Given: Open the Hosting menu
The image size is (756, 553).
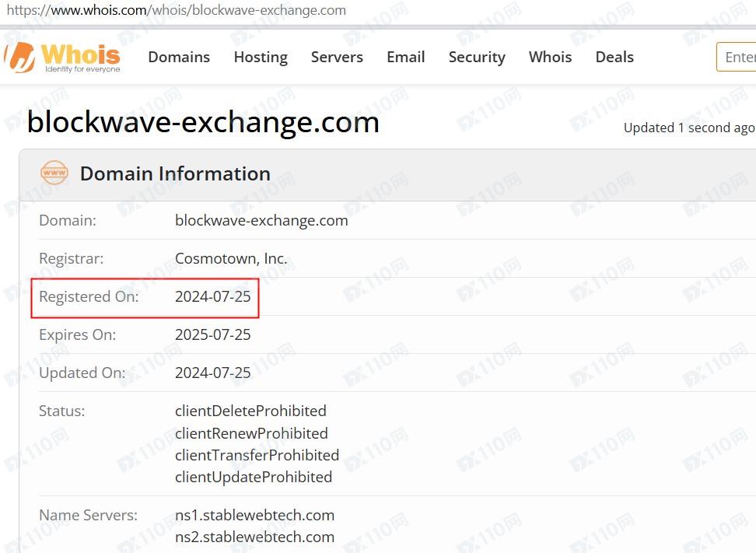Looking at the screenshot, I should click(261, 57).
